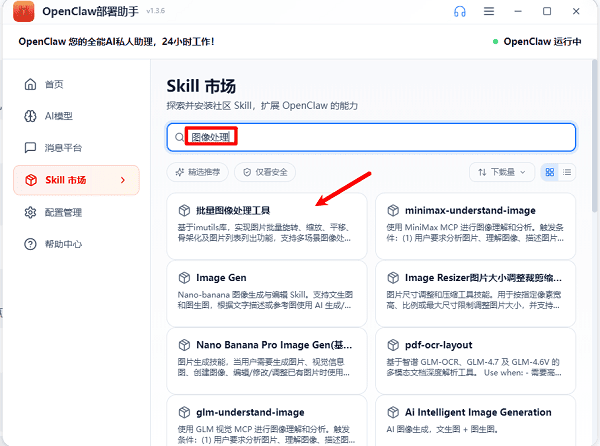
Task: Open AI模型 in sidebar
Action: 76,116
